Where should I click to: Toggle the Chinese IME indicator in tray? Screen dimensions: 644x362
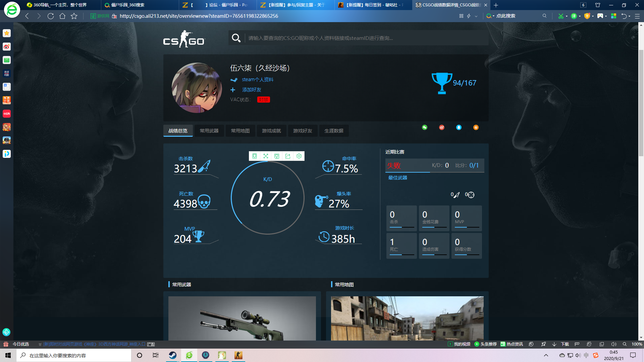[x=586, y=355]
